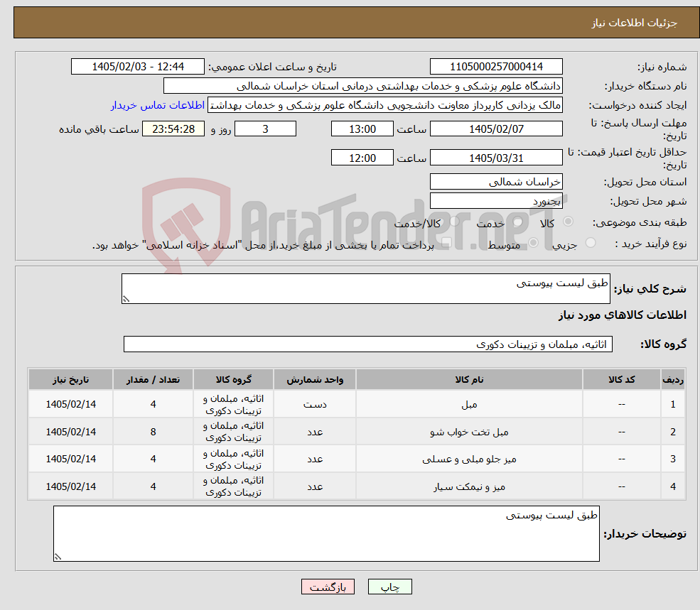The width and height of the screenshot is (700, 610).
Task: Click the تعداد / مقدار column header
Action: [x=153, y=380]
